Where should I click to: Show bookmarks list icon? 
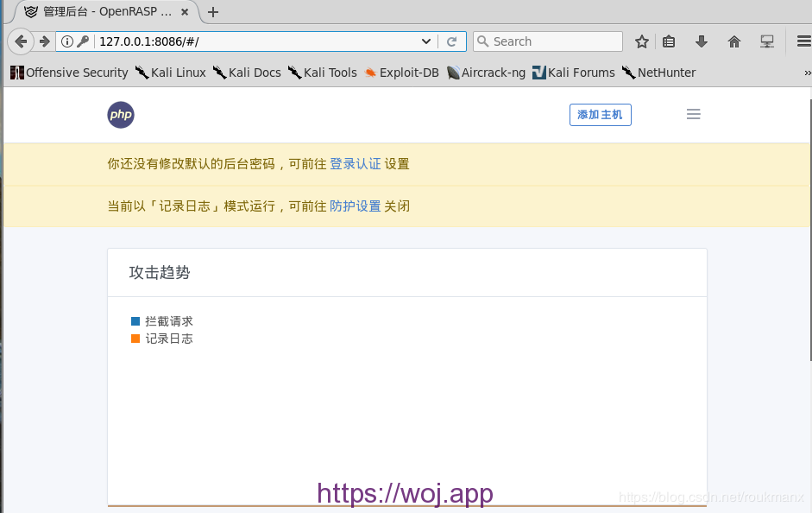[669, 41]
